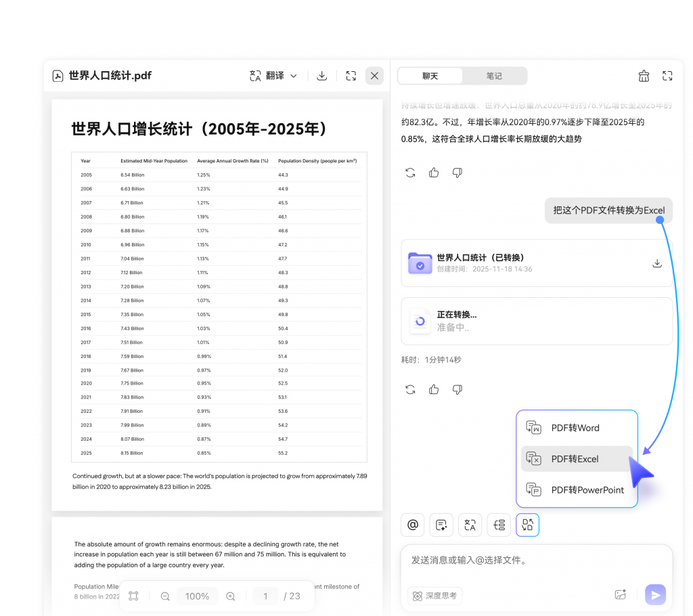Open the @ file mention selector

pyautogui.click(x=412, y=525)
